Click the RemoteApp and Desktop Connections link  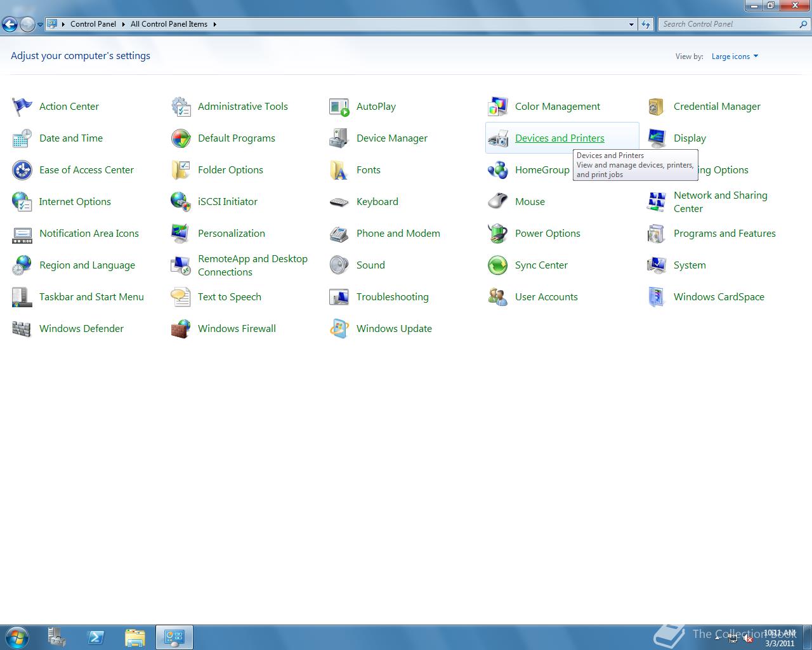coord(252,265)
